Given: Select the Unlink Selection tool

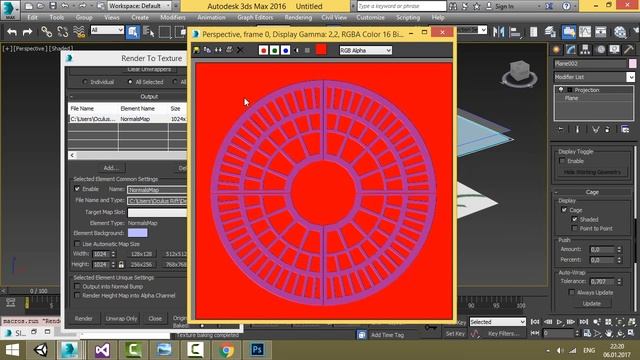Looking at the screenshot, I should (62, 32).
